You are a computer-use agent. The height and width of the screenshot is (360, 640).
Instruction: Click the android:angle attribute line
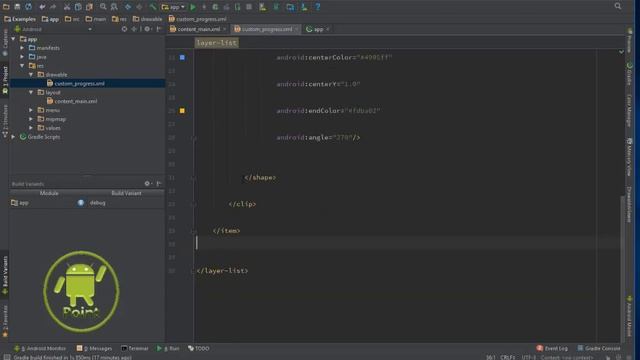(x=318, y=138)
